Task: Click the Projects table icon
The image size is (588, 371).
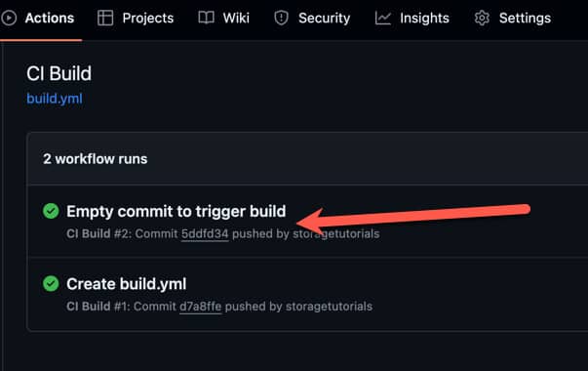Action: (105, 18)
